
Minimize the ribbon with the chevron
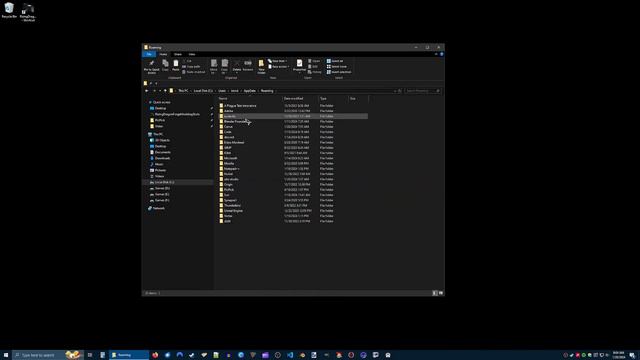click(x=436, y=54)
